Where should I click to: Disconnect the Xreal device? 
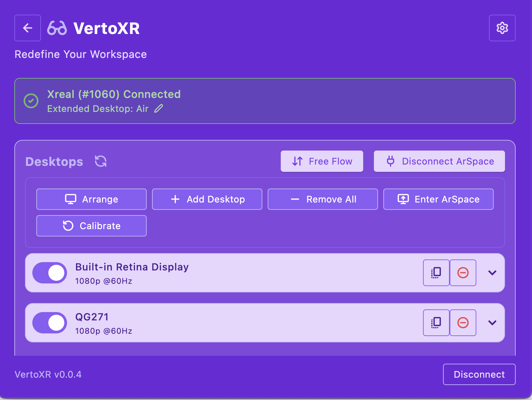coord(479,374)
